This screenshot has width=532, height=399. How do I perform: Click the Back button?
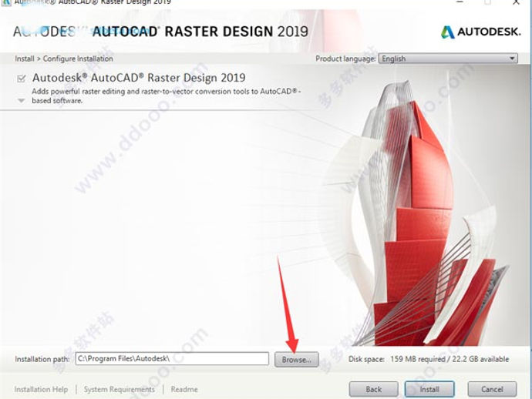click(373, 389)
